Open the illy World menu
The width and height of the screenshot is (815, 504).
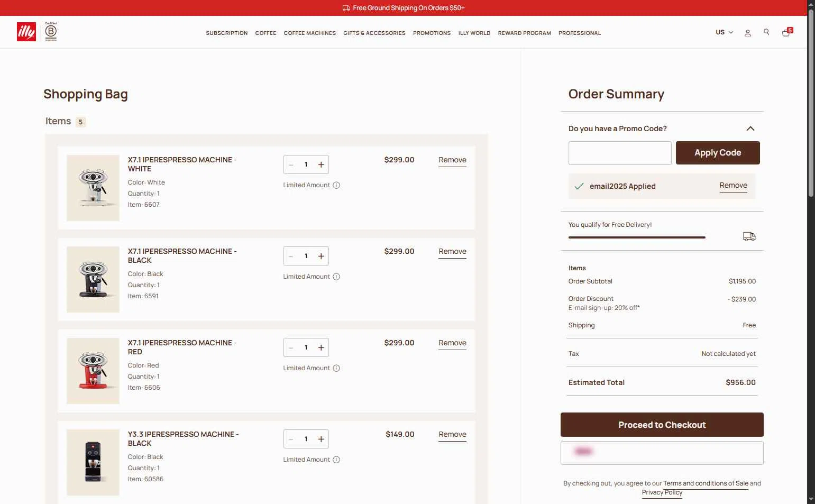474,33
